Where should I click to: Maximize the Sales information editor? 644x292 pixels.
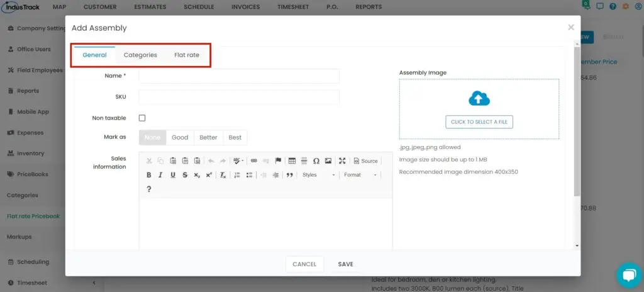point(342,161)
